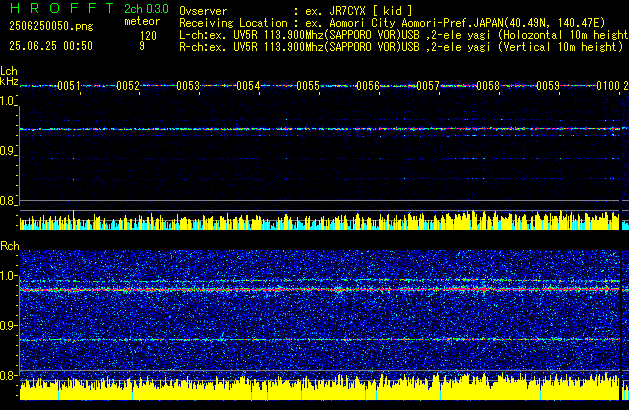Click the Rch faint line near 0.87 kHz
This screenshot has width=629, height=410.
point(319,340)
